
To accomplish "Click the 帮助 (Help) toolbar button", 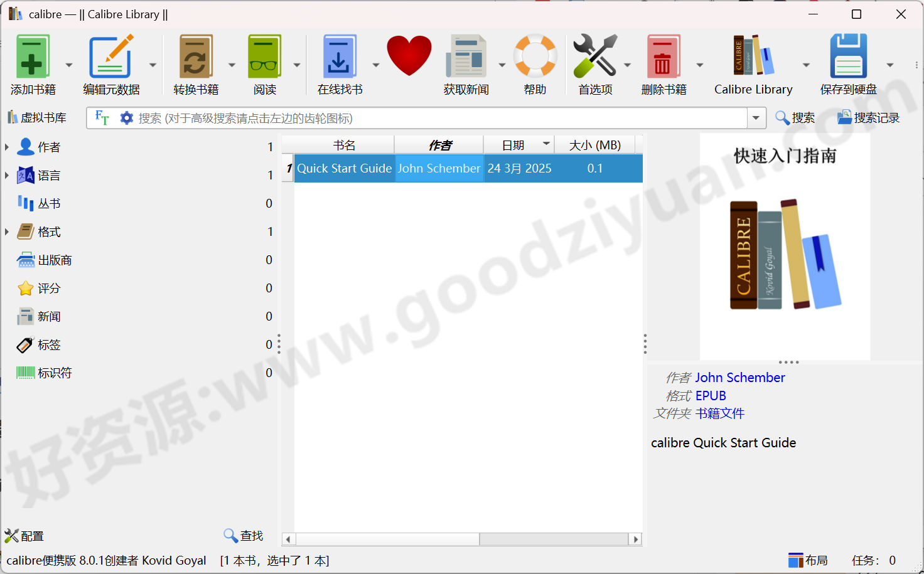I will click(535, 56).
